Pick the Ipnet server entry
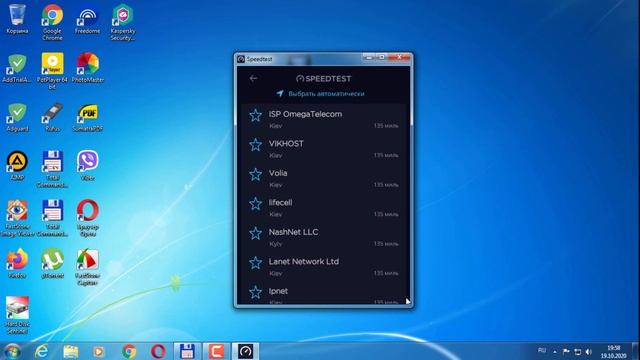Screen dimensions: 640x360 (323, 294)
